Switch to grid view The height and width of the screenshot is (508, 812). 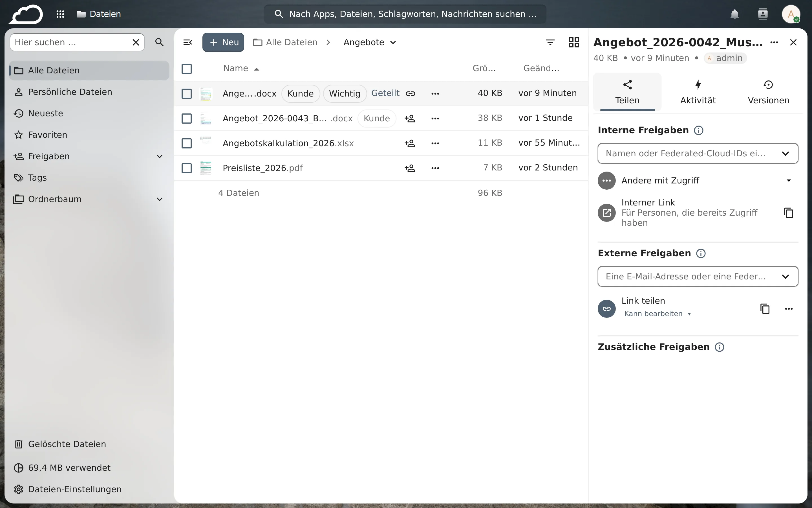pyautogui.click(x=574, y=42)
